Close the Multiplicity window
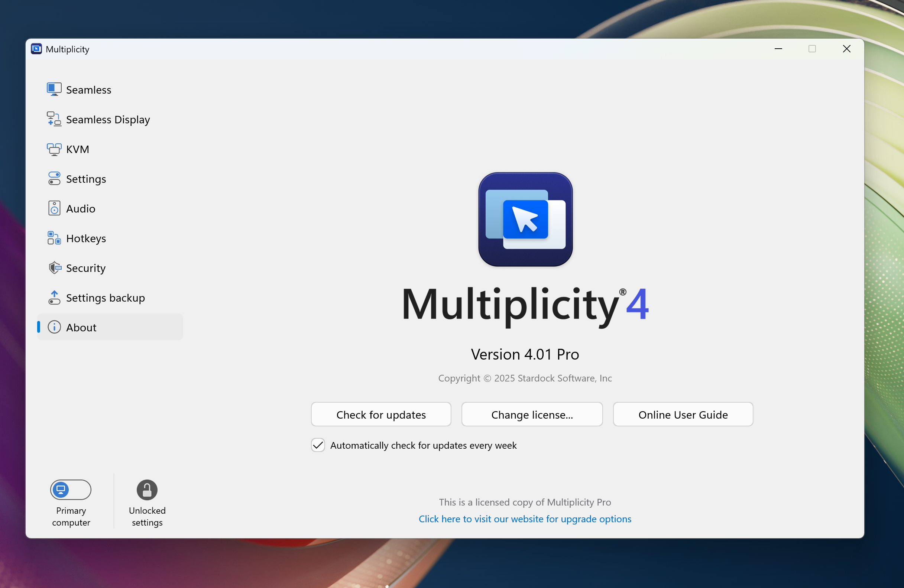904x588 pixels. 847,49
